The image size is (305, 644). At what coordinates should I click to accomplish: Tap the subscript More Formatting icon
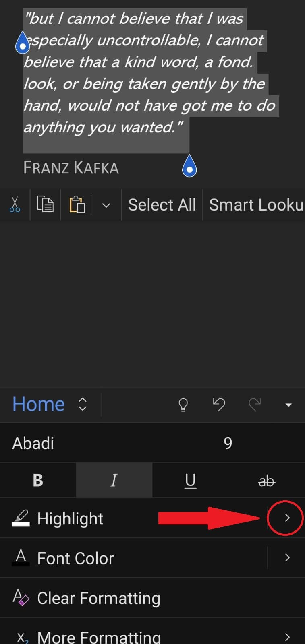click(x=22, y=638)
